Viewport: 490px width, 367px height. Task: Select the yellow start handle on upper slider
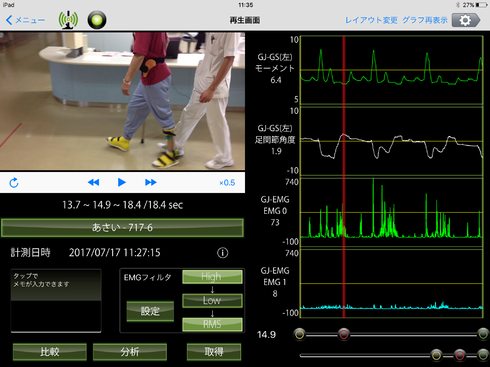(300, 334)
